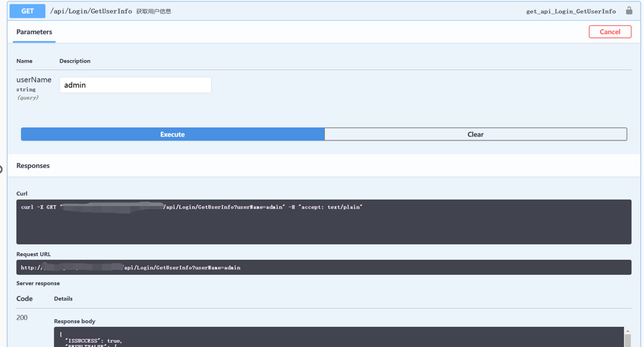Click the "(query)" label under userName
Viewport: 644px width, 347px height.
[x=28, y=98]
